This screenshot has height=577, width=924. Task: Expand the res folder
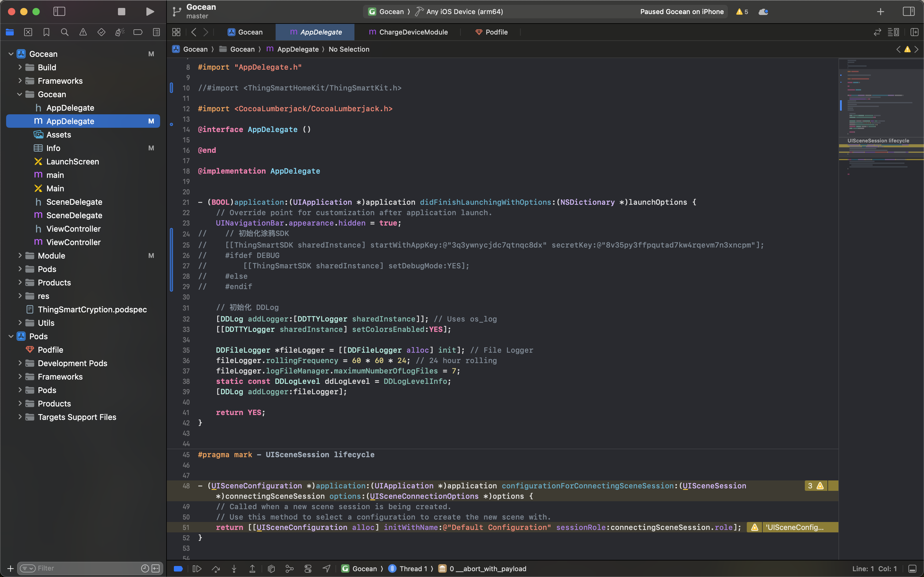click(20, 296)
